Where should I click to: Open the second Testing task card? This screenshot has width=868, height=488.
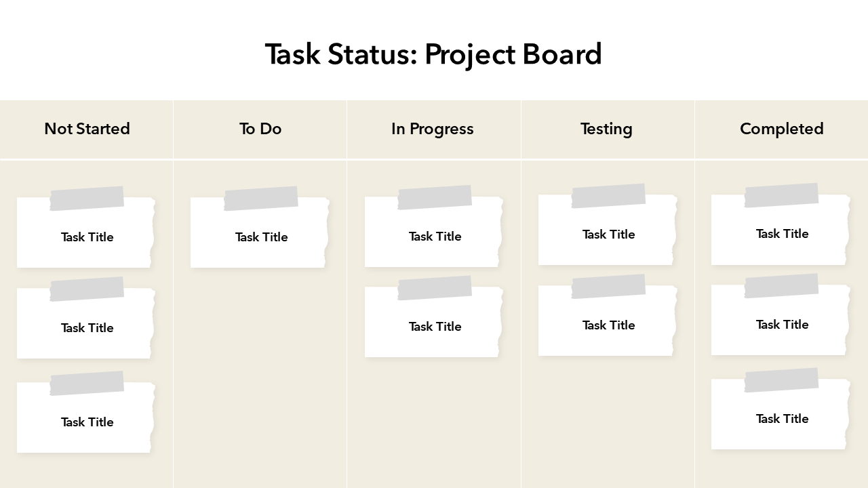[x=608, y=325]
